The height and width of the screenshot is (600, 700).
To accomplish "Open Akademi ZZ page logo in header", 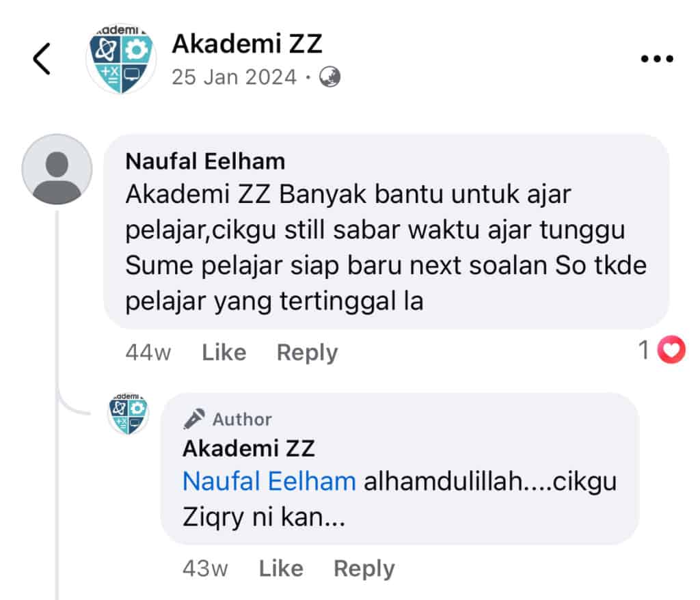I will click(121, 59).
